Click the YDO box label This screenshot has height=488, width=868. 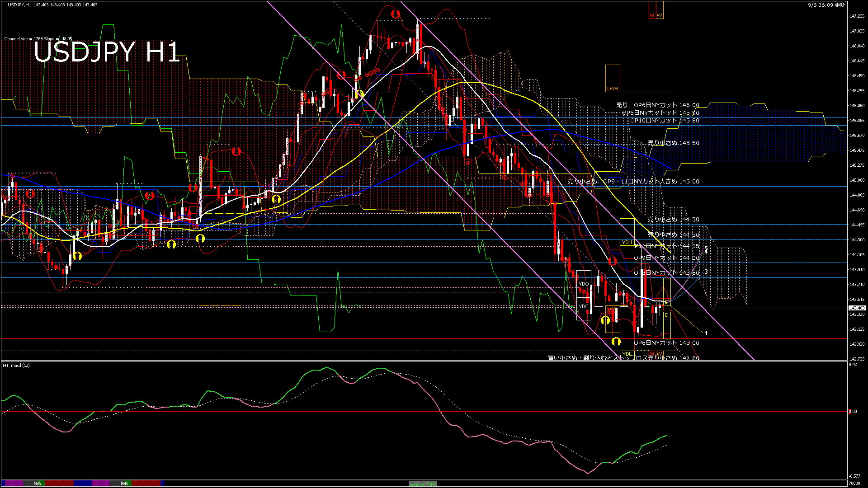click(583, 284)
